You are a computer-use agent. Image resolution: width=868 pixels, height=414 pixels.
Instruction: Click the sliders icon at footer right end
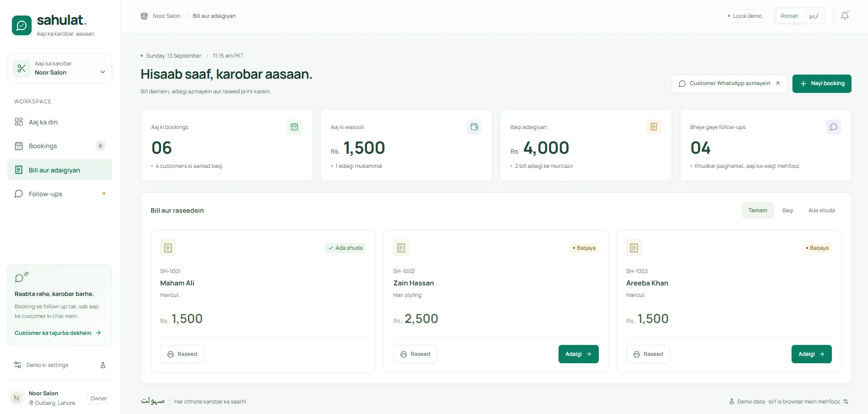click(x=846, y=402)
